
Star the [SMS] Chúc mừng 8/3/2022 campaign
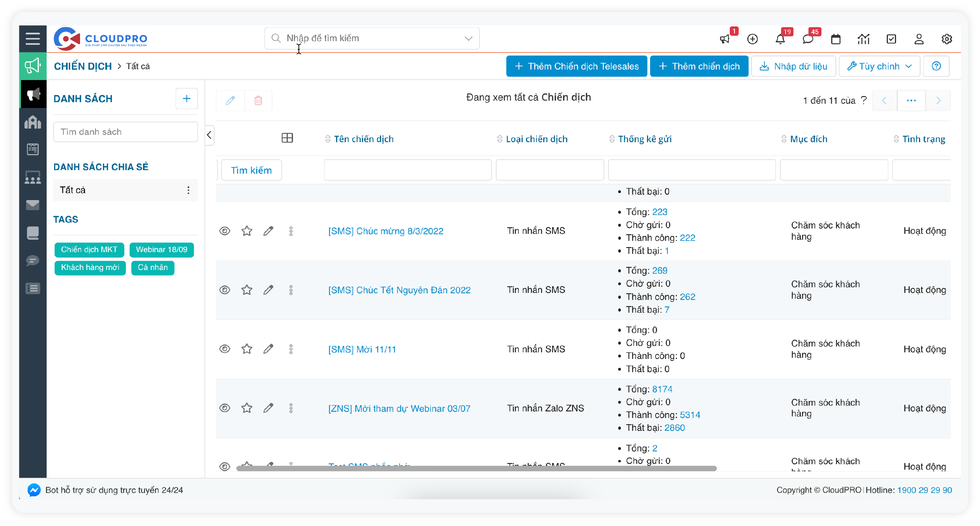click(x=247, y=231)
